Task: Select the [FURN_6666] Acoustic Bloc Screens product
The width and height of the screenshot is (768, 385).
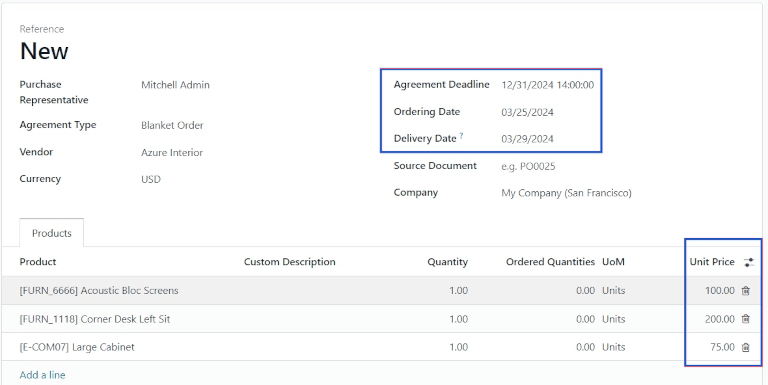Action: [99, 290]
